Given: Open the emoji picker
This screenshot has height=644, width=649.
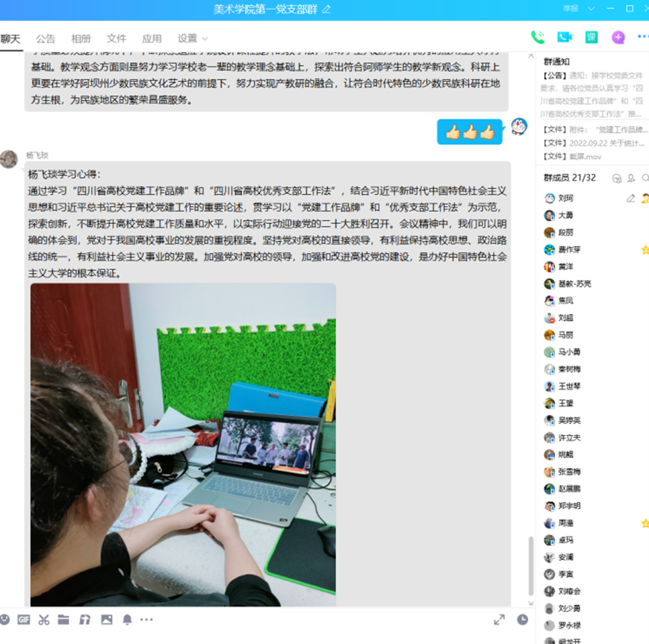Looking at the screenshot, I should pyautogui.click(x=5, y=619).
